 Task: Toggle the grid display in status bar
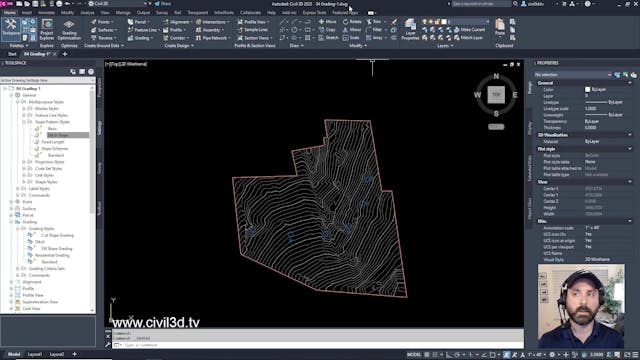pos(427,355)
